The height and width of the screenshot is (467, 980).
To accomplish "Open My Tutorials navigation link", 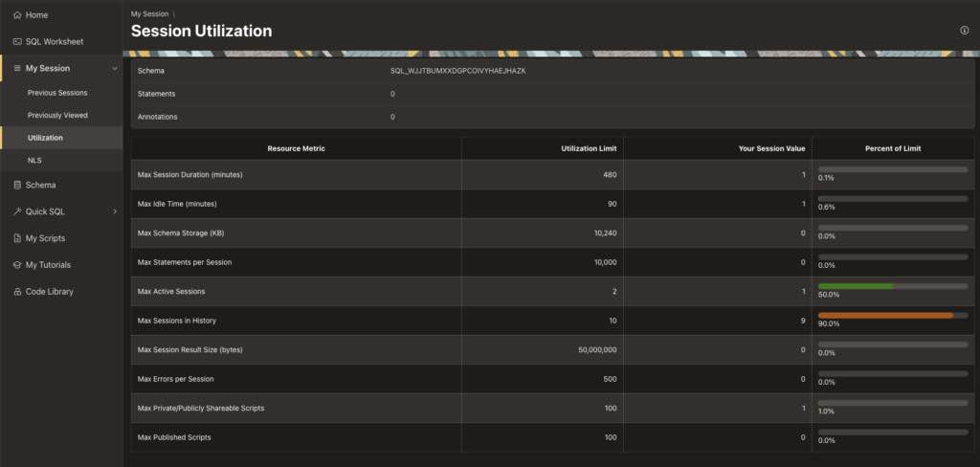I will click(48, 265).
